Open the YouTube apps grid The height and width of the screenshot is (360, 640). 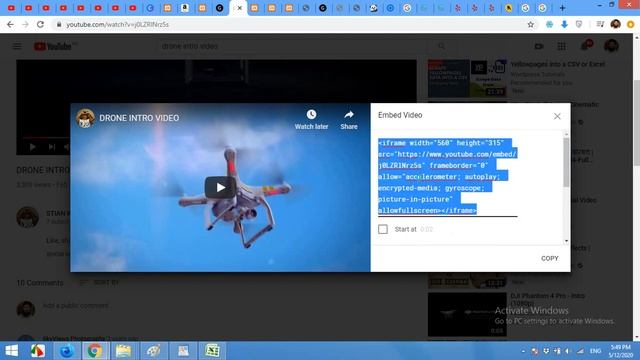562,46
